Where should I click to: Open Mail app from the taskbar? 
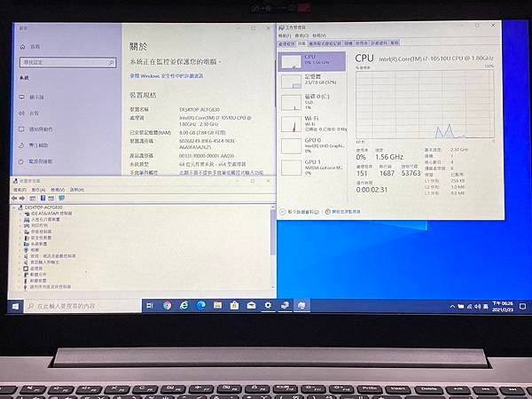pos(252,306)
